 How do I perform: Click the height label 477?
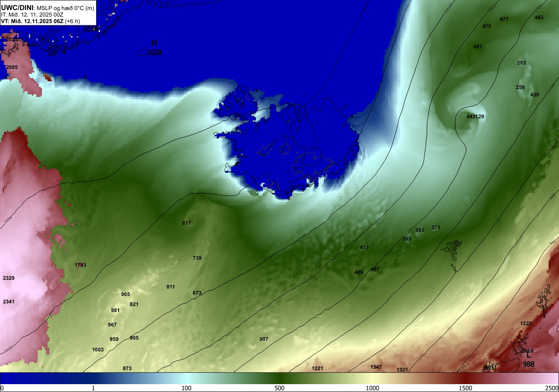(x=504, y=19)
